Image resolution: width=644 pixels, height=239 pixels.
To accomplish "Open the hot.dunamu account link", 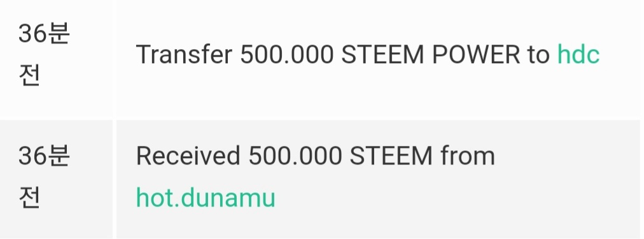I will [206, 197].
